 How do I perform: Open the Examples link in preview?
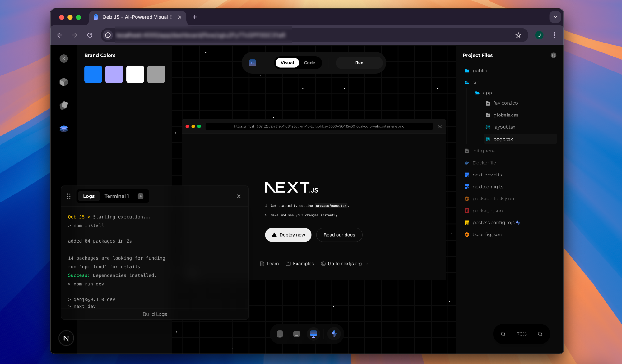pos(300,264)
